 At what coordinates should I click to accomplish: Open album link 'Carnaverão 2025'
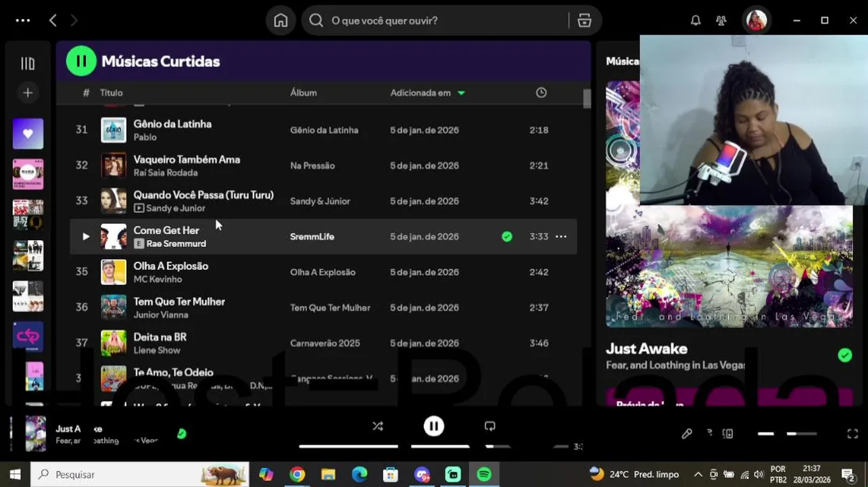[325, 343]
